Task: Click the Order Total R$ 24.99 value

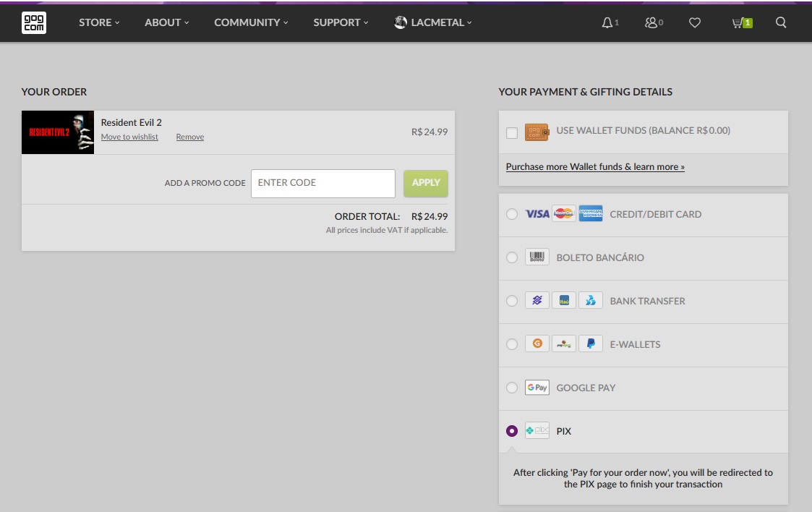Action: tap(429, 216)
